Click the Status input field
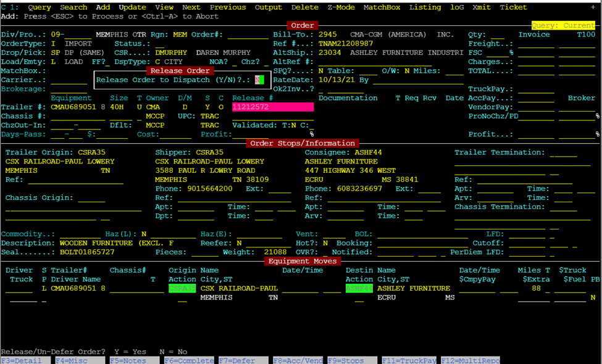The width and height of the screenshot is (602, 364). [x=159, y=44]
